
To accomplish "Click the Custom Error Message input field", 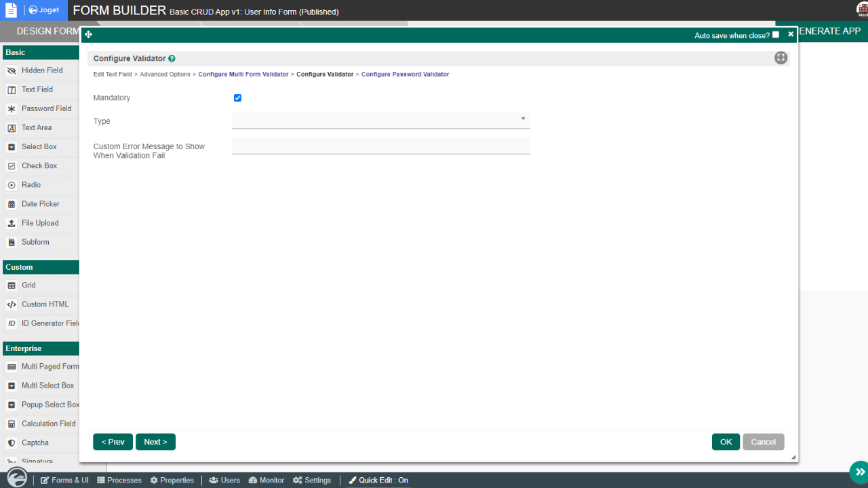I will tap(380, 146).
